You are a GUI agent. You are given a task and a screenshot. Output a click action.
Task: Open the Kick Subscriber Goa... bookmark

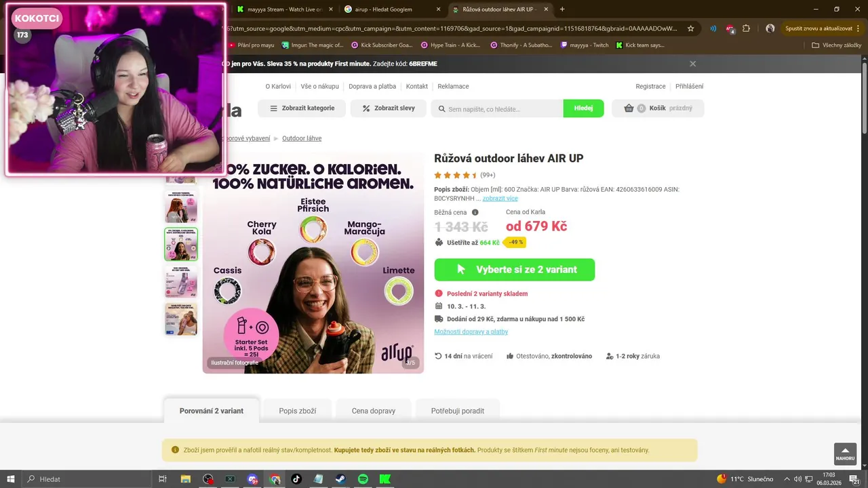click(x=382, y=45)
